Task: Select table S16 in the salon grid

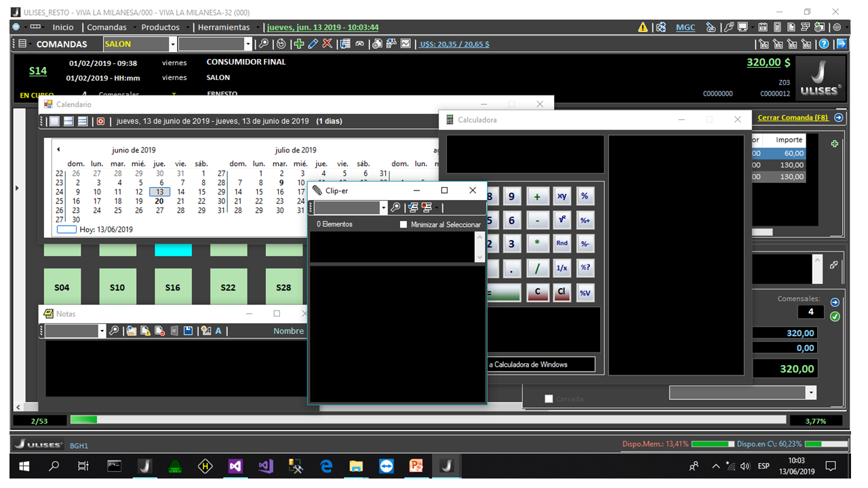Action: coord(173,287)
